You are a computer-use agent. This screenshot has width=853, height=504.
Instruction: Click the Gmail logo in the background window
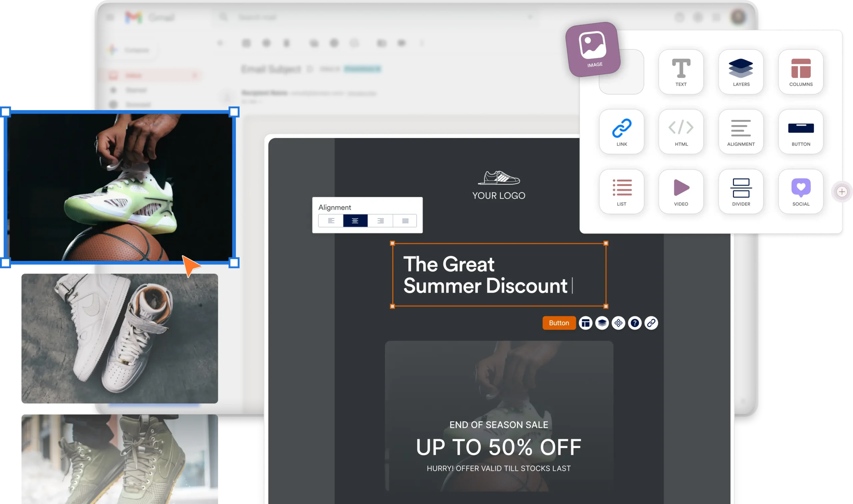150,17
